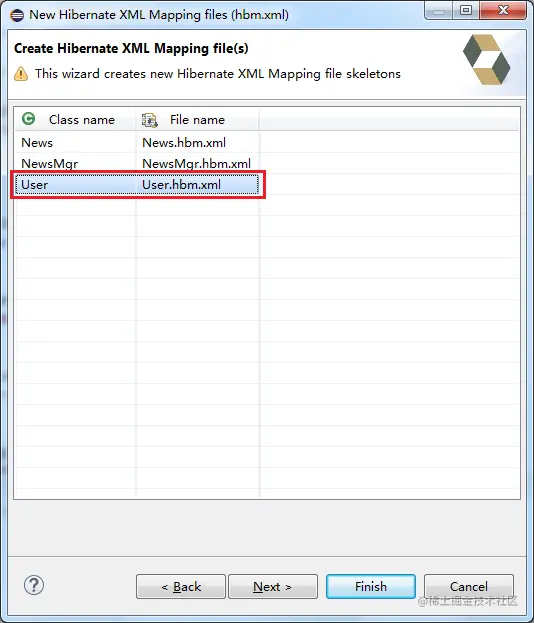Click the User.hbm.xml file name cell
Screen dimensions: 534x623
pos(197,185)
